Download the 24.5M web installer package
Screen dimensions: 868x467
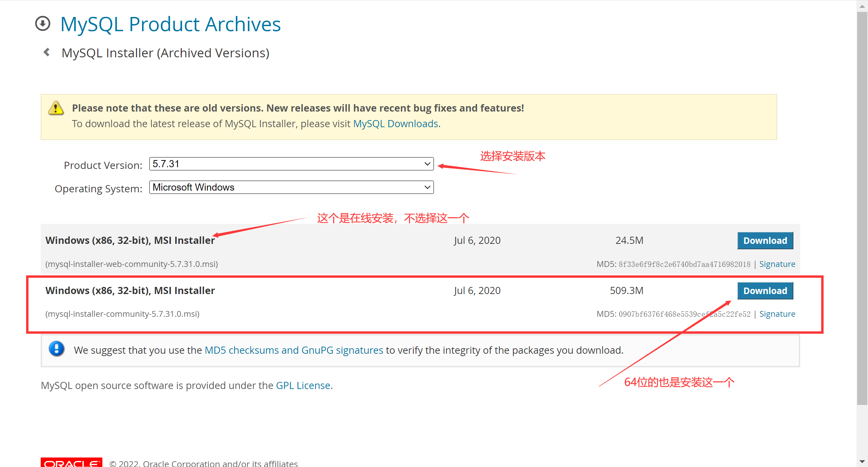pos(766,240)
